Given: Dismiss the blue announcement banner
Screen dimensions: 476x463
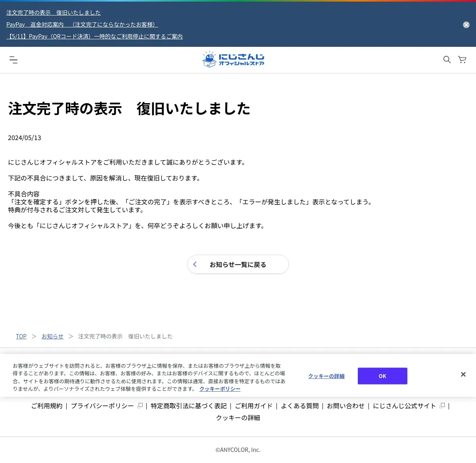Looking at the screenshot, I should [x=466, y=25].
